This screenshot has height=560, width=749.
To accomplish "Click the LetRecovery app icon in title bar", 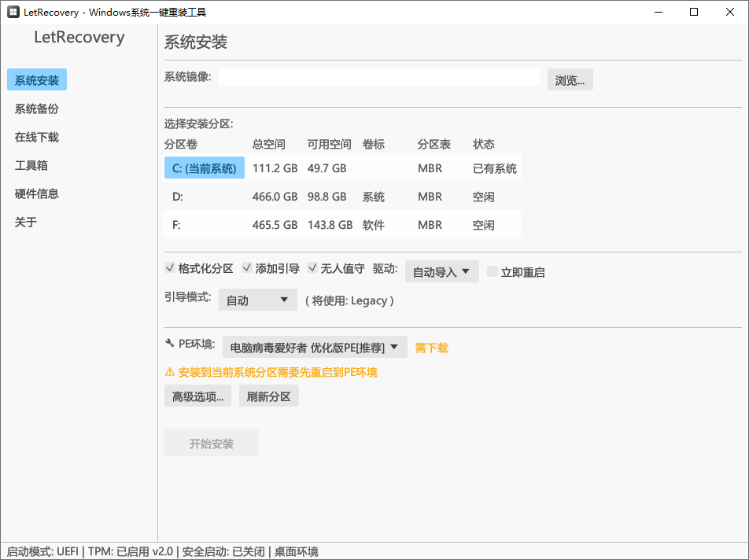I will (11, 12).
